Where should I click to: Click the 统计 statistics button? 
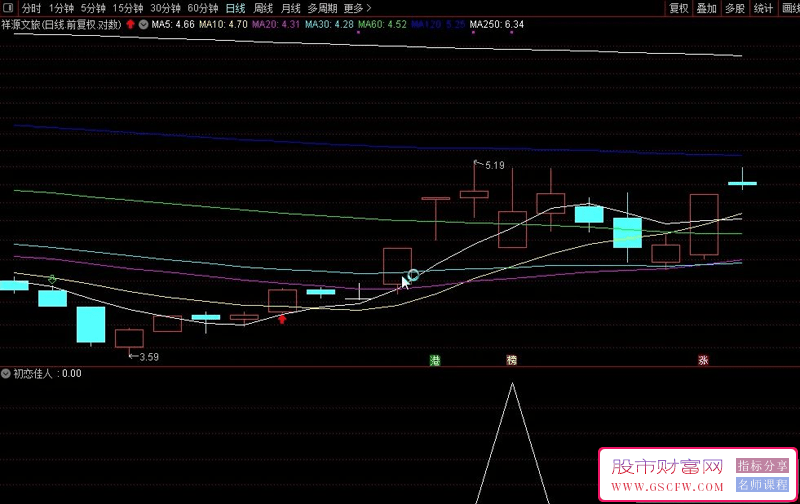764,8
